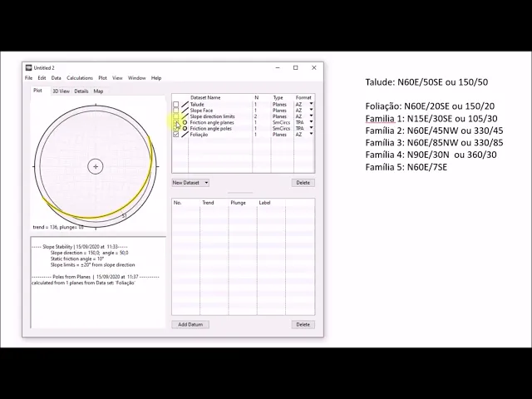Enable the Talude dataset checkbox
This screenshot has height=399, width=532.
[x=175, y=104]
